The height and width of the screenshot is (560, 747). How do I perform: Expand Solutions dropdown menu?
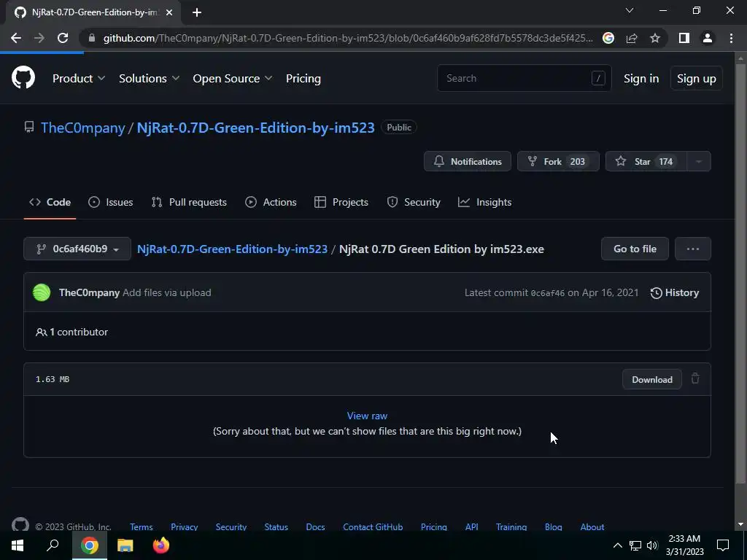[x=149, y=79]
